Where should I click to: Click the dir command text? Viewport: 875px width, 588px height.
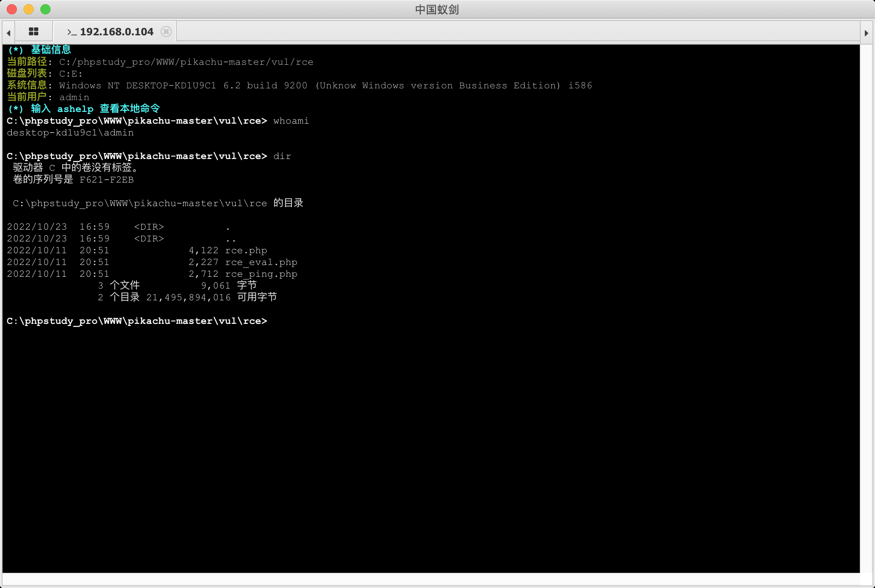pyautogui.click(x=282, y=156)
